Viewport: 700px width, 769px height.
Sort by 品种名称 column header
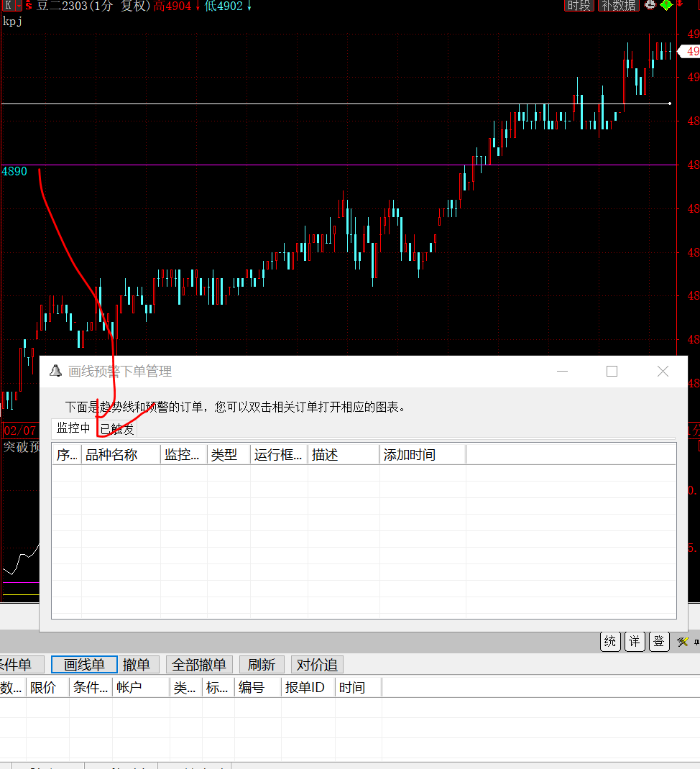coord(121,455)
